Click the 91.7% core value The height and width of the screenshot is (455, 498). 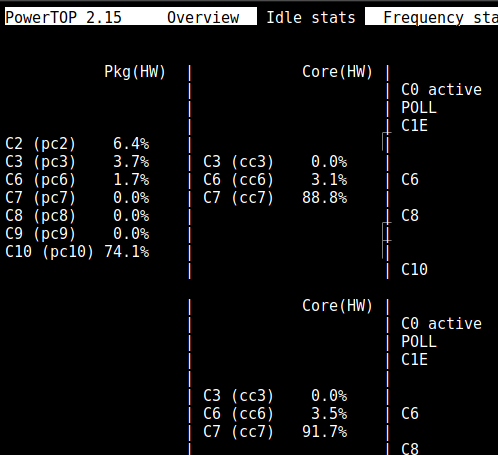coord(325,432)
